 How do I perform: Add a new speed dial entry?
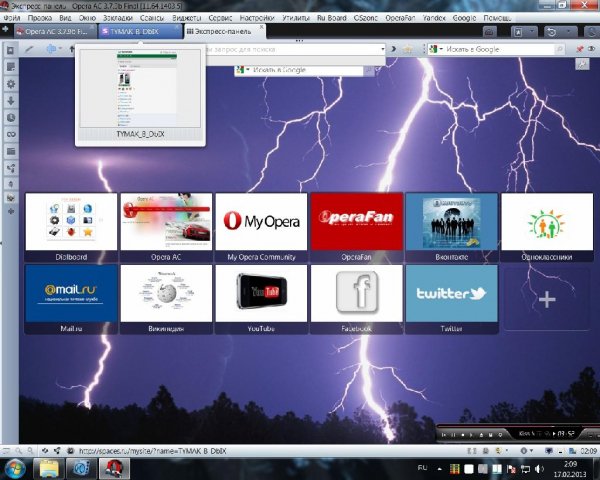[x=547, y=299]
